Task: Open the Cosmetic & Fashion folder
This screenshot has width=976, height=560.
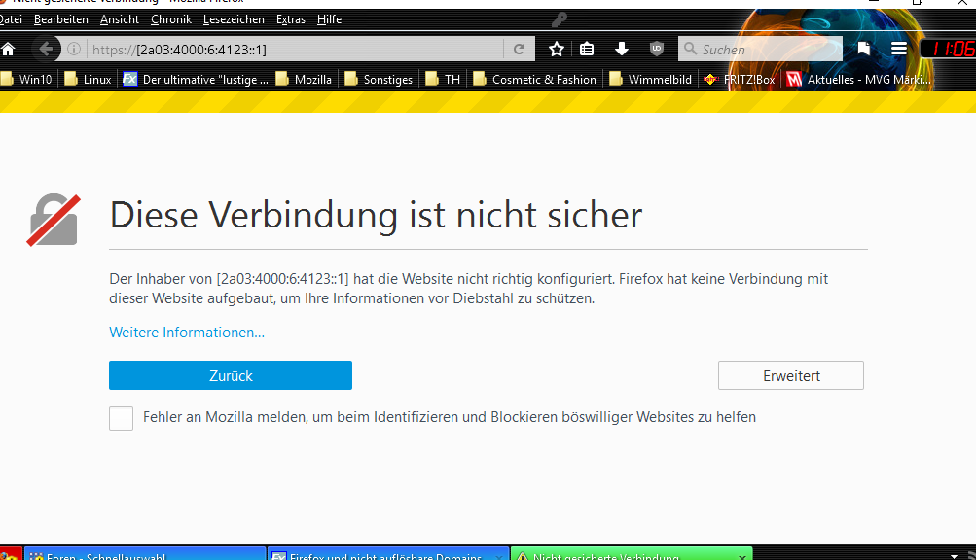Action: coord(534,79)
